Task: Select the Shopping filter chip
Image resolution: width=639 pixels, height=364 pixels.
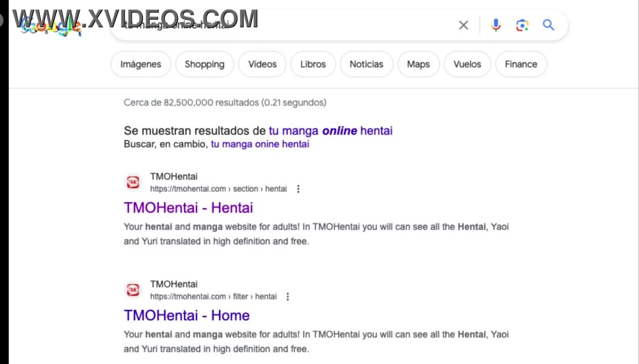Action: (x=204, y=64)
